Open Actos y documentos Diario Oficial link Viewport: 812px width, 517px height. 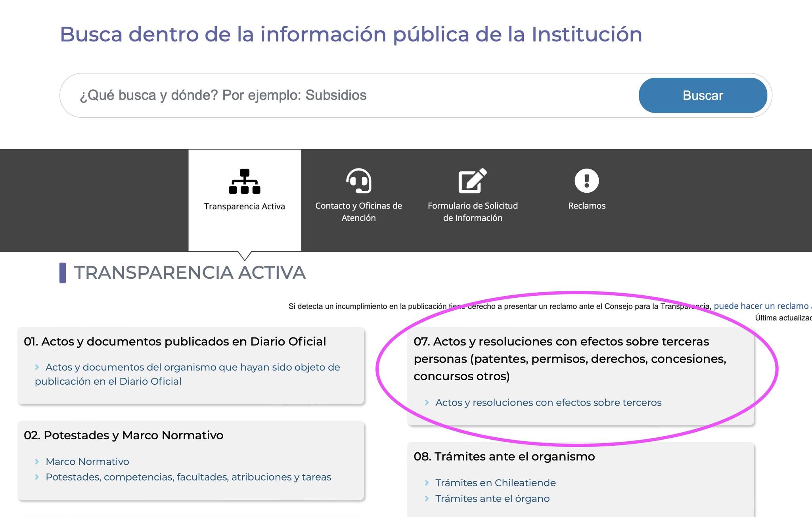point(192,368)
